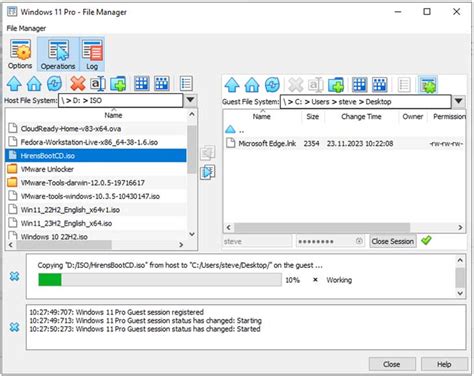Image resolution: width=474 pixels, height=376 pixels.
Task: Sort guest files by Permission column
Action: click(449, 116)
